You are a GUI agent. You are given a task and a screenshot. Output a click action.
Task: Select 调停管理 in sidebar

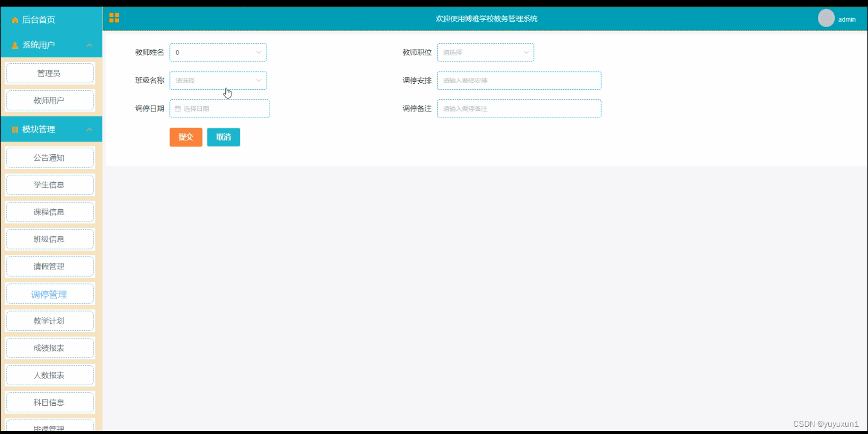50,294
